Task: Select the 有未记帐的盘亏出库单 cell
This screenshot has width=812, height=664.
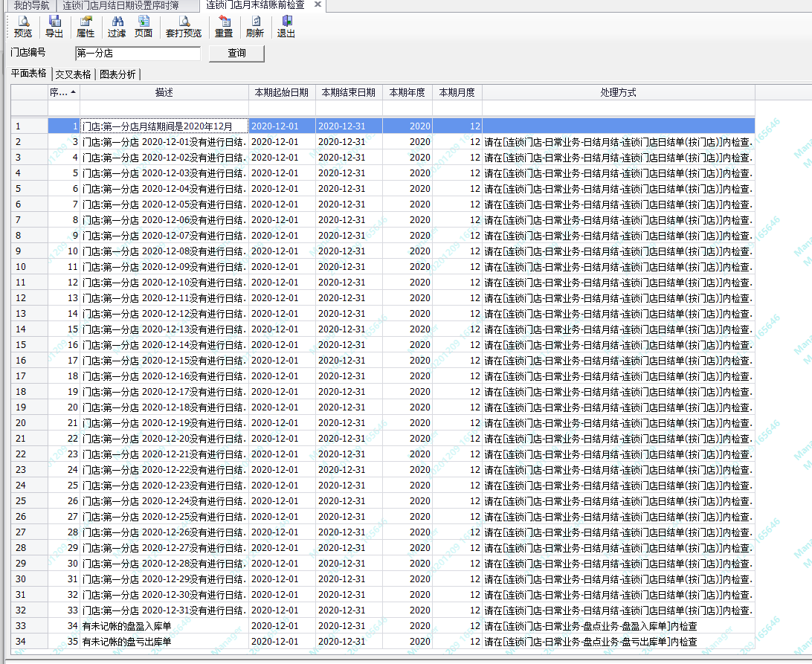Action: click(164, 642)
